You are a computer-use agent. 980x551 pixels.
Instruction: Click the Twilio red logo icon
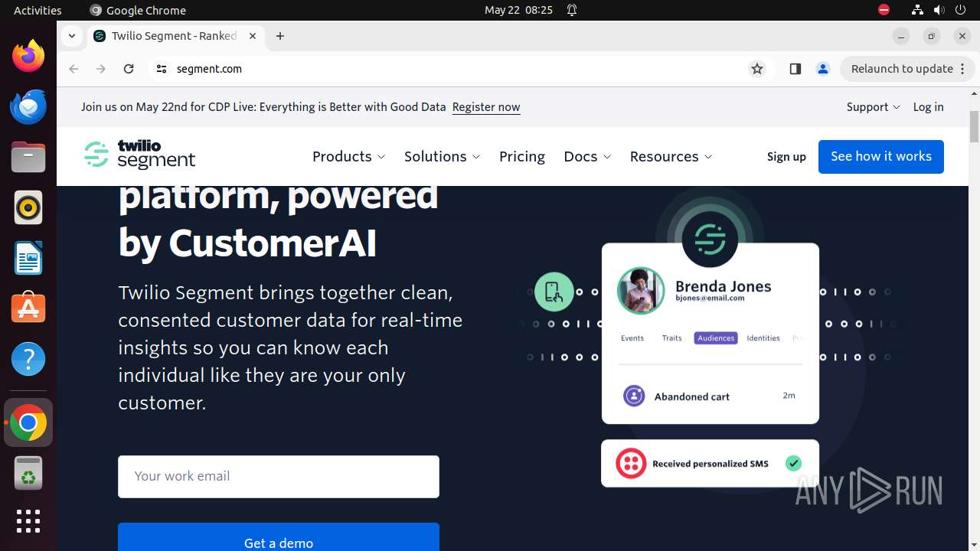tap(632, 463)
